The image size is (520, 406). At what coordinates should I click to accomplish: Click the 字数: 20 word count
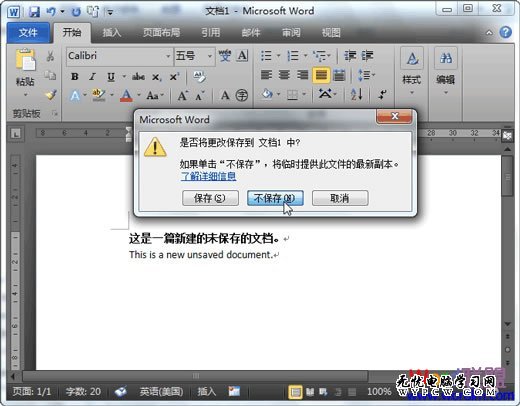click(x=83, y=391)
